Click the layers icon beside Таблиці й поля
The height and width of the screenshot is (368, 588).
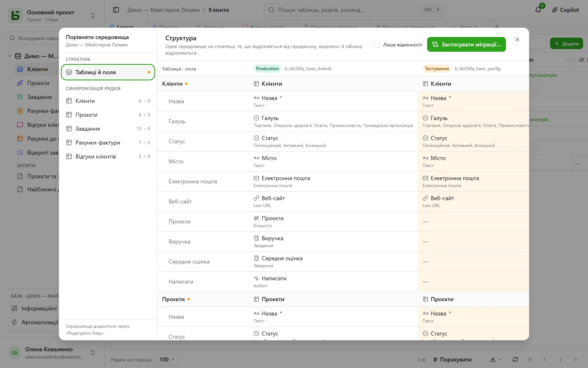pyautogui.click(x=69, y=72)
